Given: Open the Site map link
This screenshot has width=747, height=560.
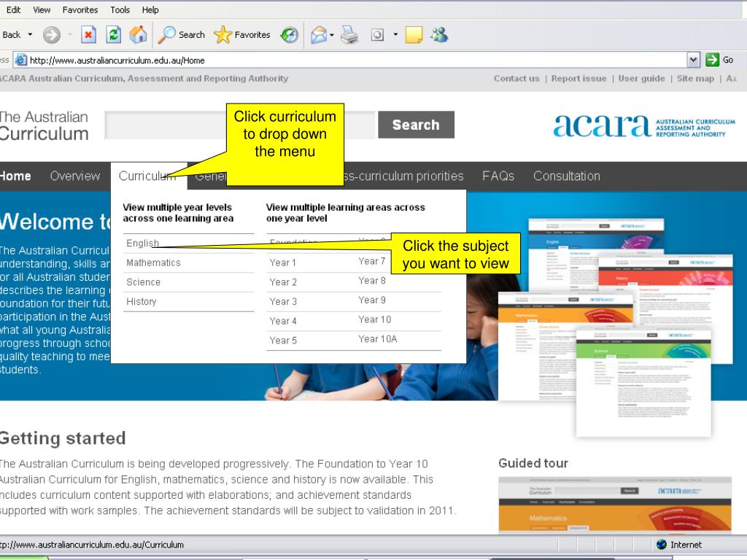Looking at the screenshot, I should (x=695, y=79).
